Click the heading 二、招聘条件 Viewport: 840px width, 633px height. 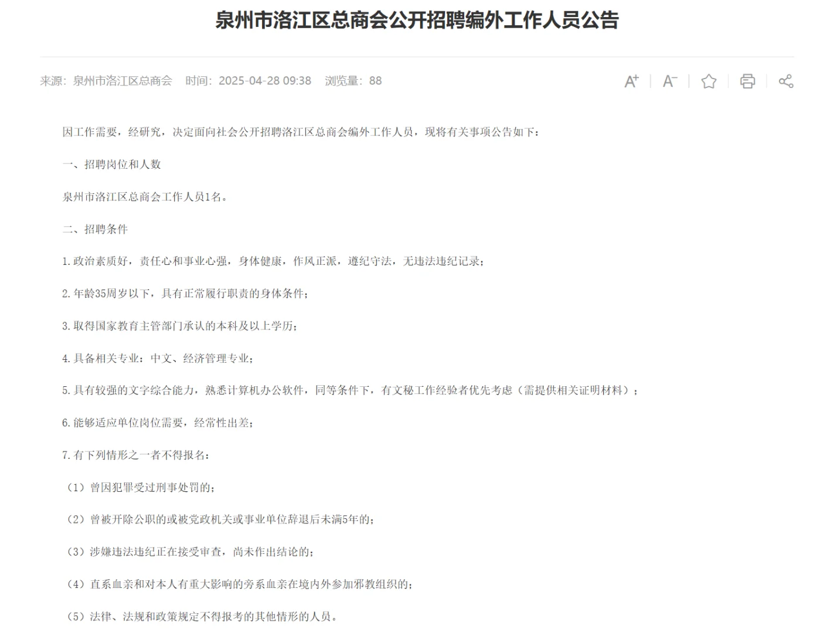coord(94,230)
